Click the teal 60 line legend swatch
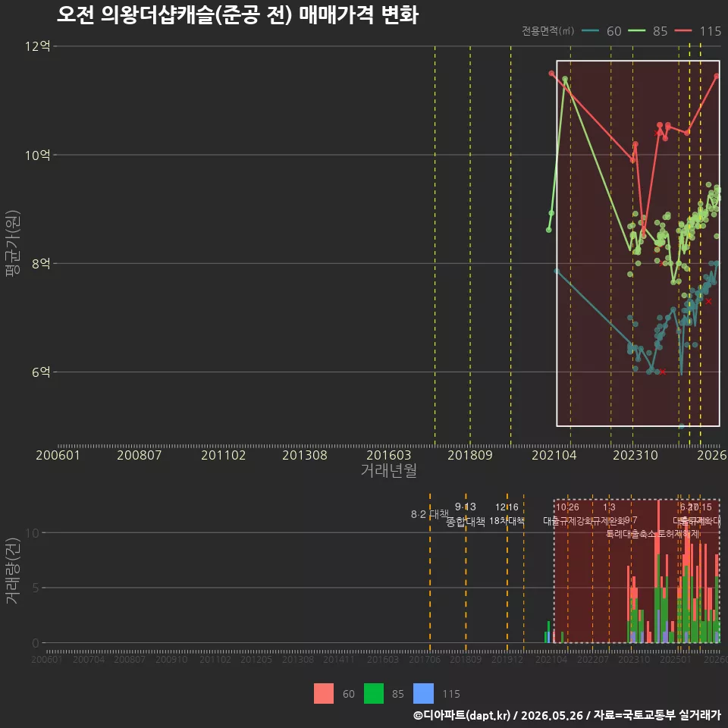728x728 pixels. click(x=590, y=31)
